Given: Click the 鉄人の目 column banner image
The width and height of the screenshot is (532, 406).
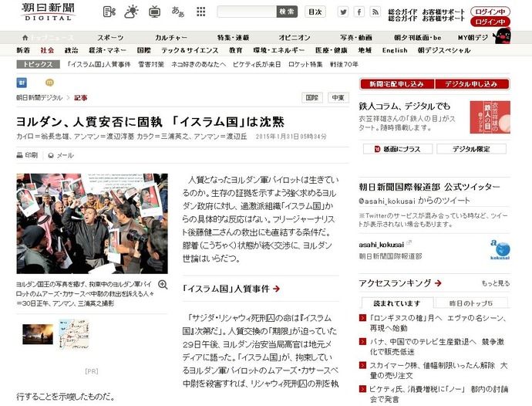Looking at the screenshot, I should 490,117.
